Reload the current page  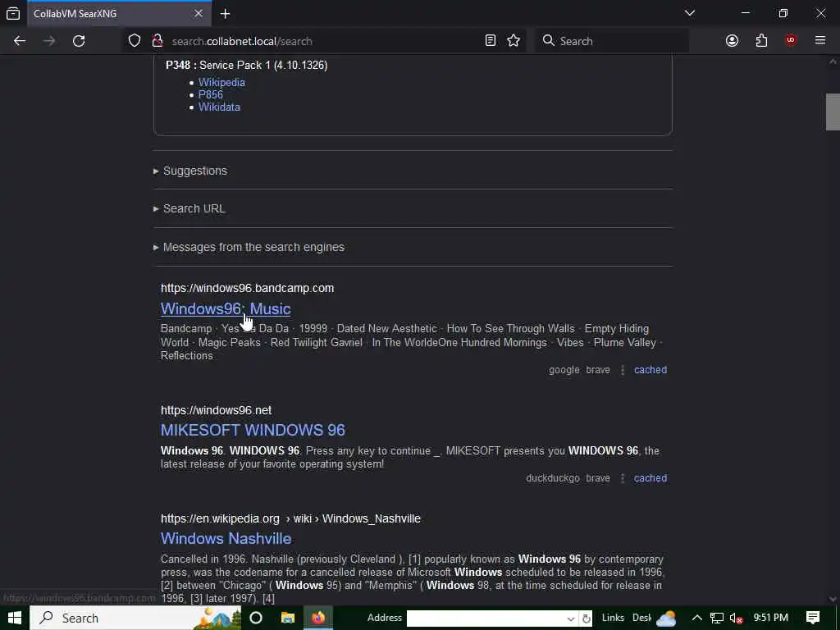pyautogui.click(x=79, y=41)
